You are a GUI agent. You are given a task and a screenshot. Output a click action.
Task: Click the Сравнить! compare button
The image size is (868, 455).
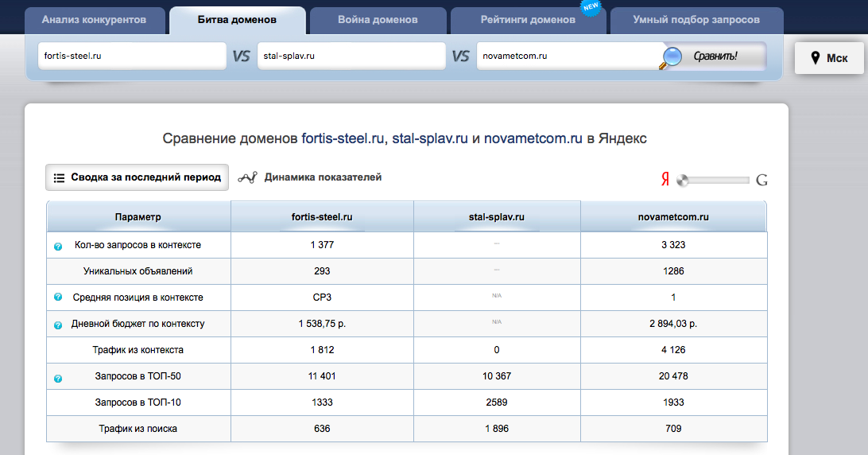click(713, 56)
